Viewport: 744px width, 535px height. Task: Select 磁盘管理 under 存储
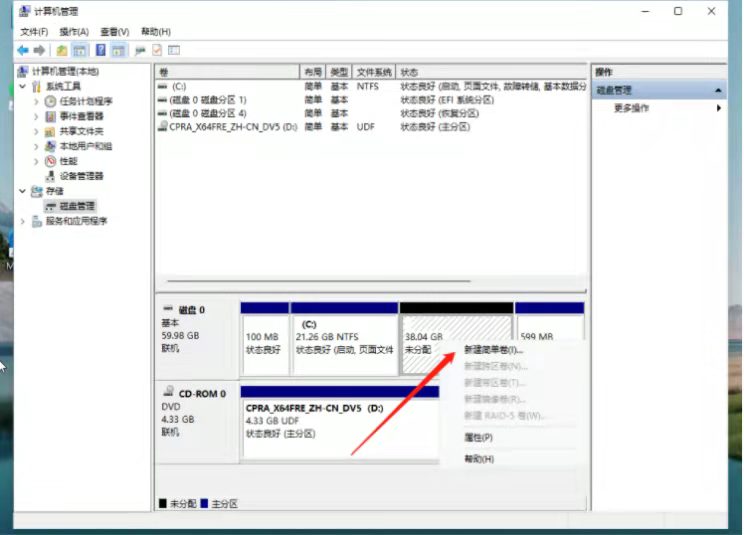tap(76, 206)
